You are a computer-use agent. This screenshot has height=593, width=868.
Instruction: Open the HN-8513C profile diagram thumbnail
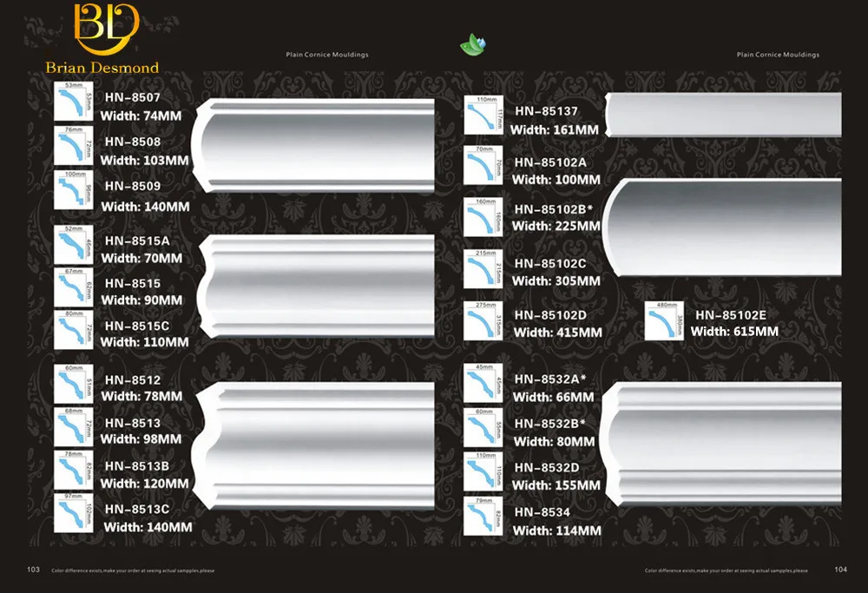74,513
